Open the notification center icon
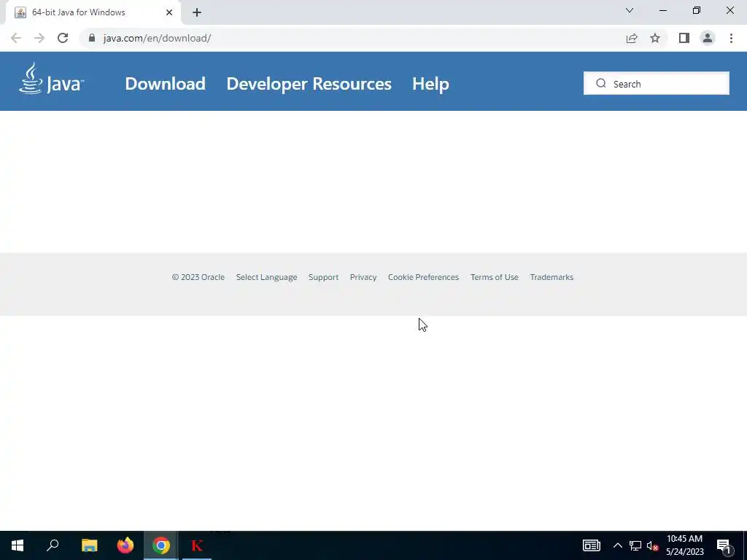Screen dimensions: 747x560 (x=724, y=546)
